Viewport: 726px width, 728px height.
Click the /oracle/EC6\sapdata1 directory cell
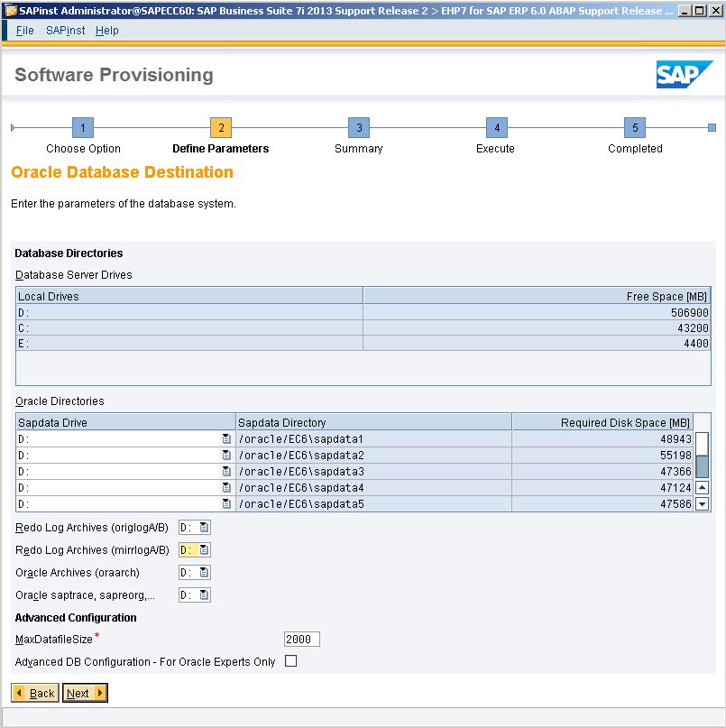tap(373, 438)
